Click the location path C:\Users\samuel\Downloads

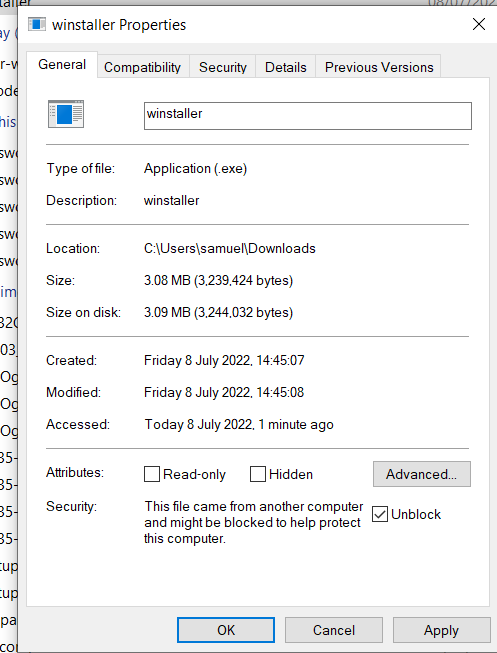[x=230, y=249]
